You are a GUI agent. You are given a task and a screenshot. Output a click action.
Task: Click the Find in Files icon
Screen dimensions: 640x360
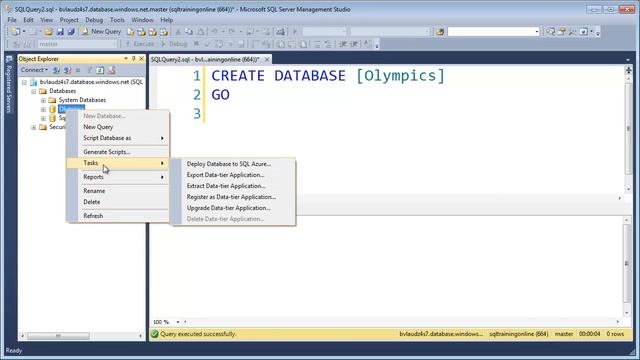440,31
